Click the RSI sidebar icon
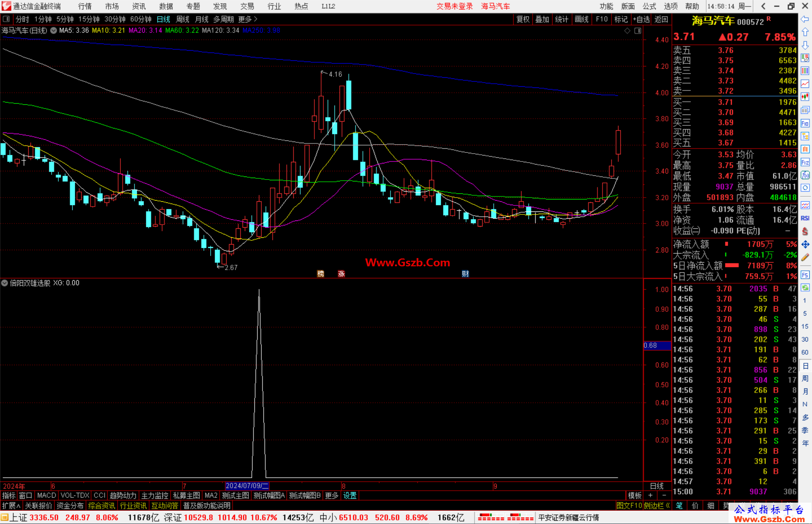This screenshot has height=524, width=812. pos(805,218)
